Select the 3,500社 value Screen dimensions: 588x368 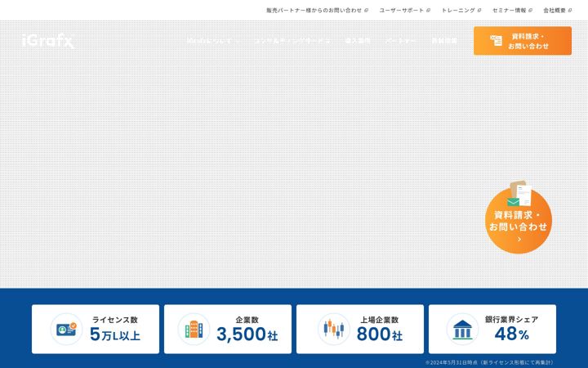[247, 334]
